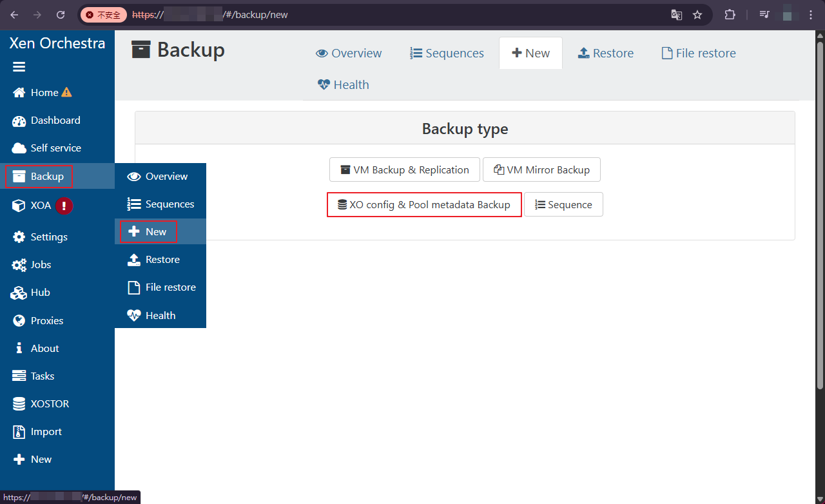Image resolution: width=825 pixels, height=504 pixels.
Task: Open Import from the sidebar
Action: point(37,432)
